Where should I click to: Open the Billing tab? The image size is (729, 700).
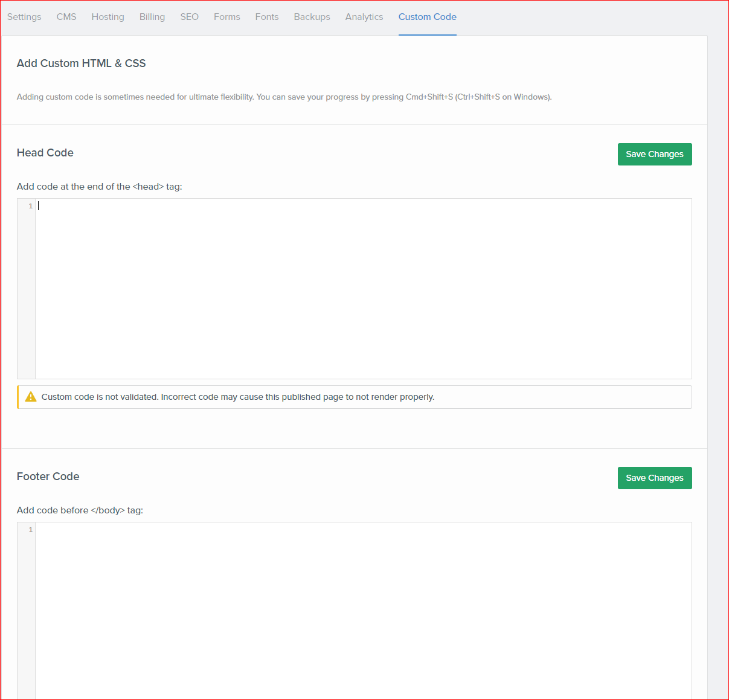(x=152, y=17)
